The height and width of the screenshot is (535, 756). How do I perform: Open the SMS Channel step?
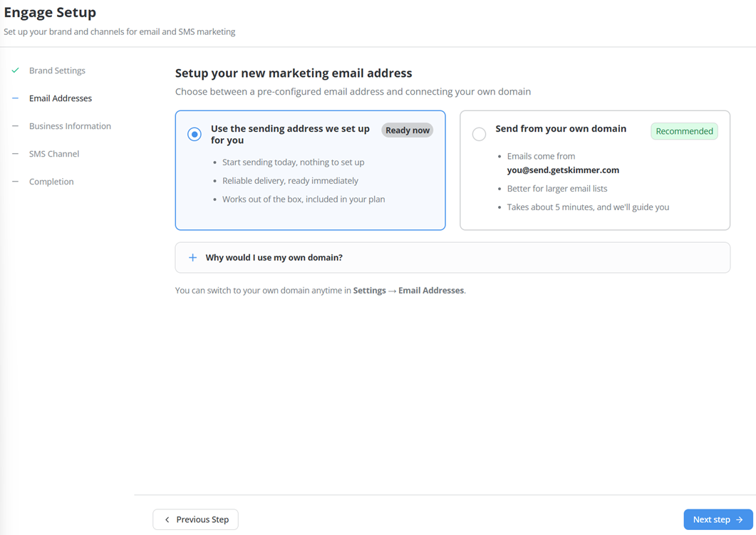pyautogui.click(x=54, y=154)
